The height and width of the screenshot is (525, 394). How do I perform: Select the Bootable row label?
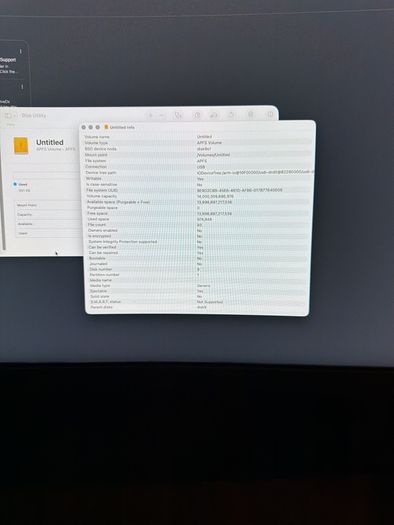pyautogui.click(x=97, y=258)
